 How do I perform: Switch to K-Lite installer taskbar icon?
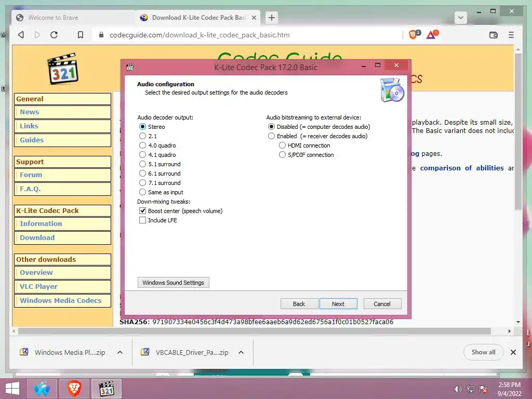(106, 389)
